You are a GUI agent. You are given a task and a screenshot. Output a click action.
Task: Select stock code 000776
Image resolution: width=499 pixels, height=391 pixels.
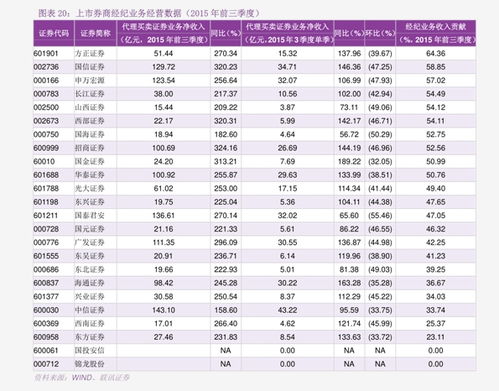click(46, 242)
